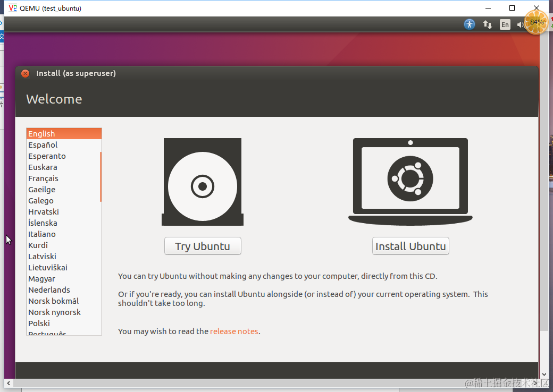This screenshot has height=392, width=553.
Task: Select Kurdî in the language list
Action: coord(64,245)
